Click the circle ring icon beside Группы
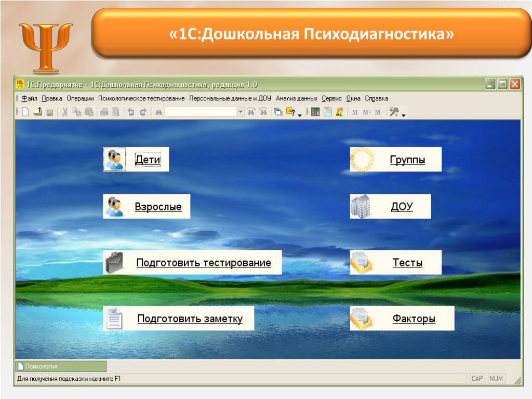This screenshot has width=532, height=399. [x=362, y=159]
